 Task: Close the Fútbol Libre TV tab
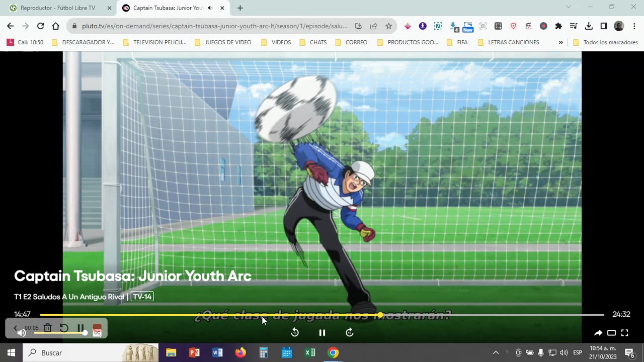click(109, 8)
